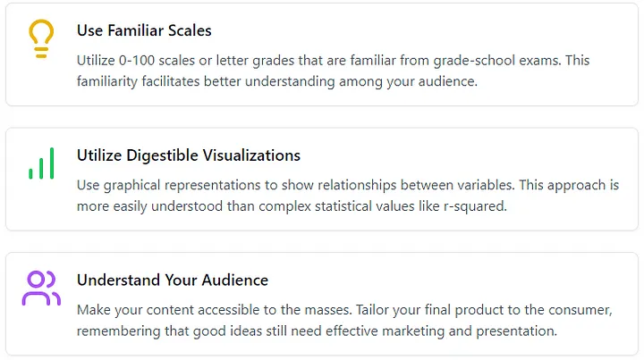This screenshot has height=360, width=644.
Task: Select the 'Use Familiar Scales' heading
Action: click(x=144, y=30)
